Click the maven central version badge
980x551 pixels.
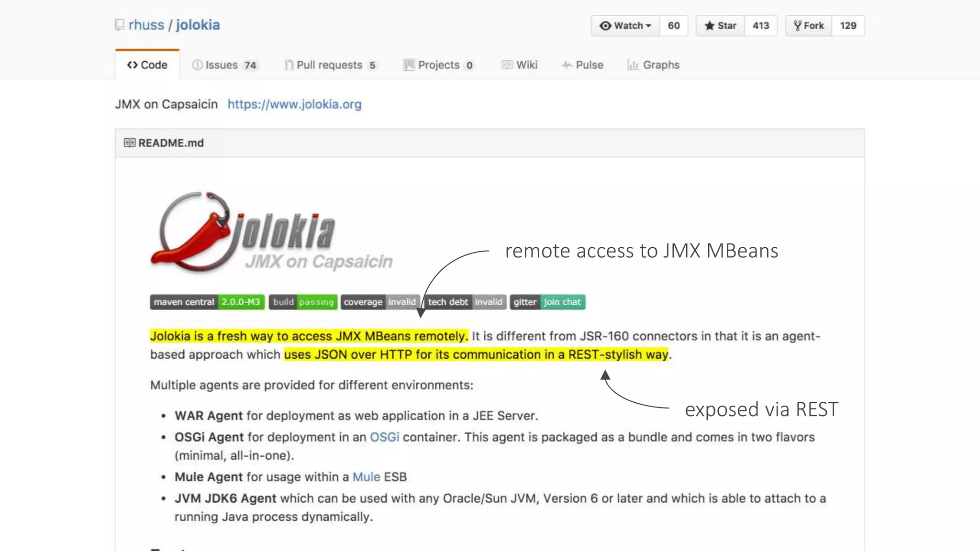click(x=207, y=302)
